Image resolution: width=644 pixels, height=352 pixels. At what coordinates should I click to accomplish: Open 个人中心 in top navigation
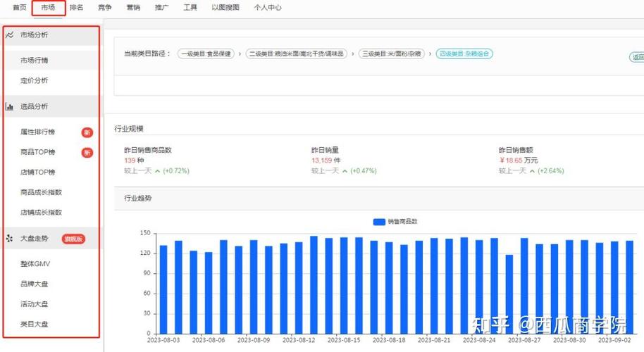[267, 7]
